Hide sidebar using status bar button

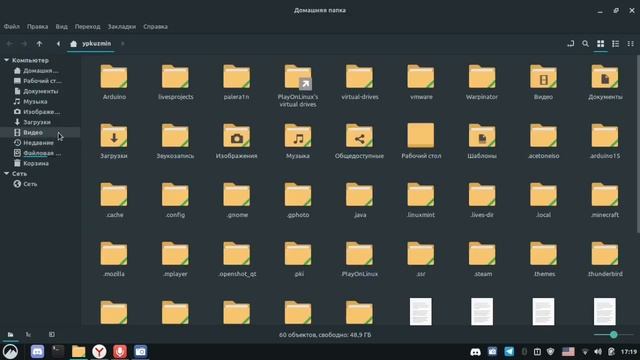[51, 335]
